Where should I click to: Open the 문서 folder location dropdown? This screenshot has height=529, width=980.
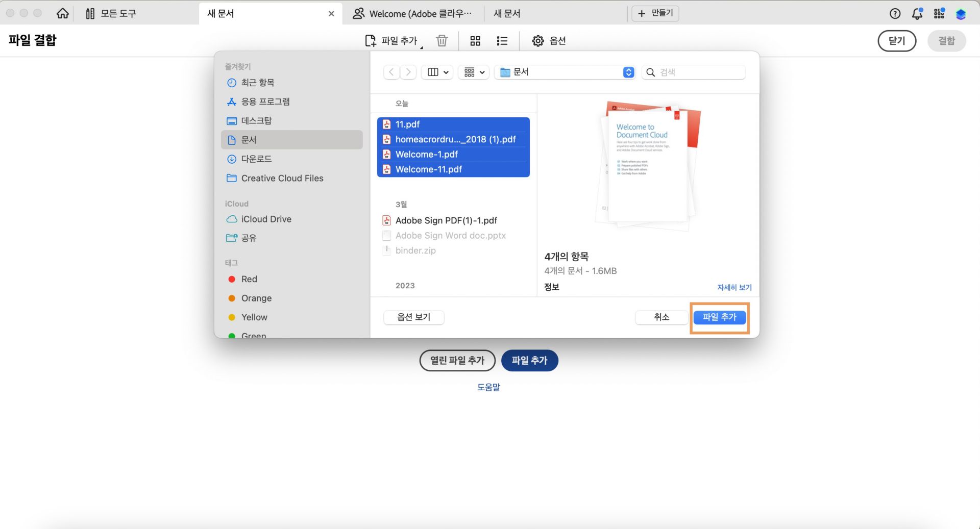(564, 72)
